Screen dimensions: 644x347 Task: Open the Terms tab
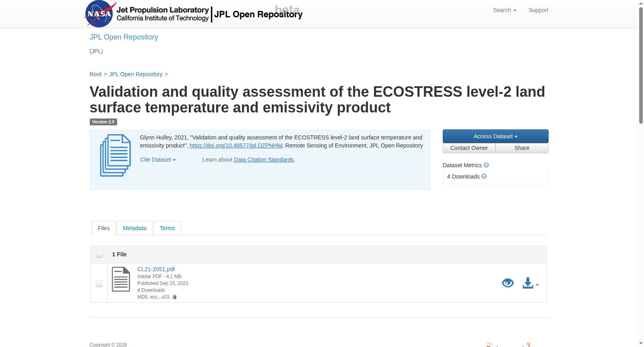167,228
